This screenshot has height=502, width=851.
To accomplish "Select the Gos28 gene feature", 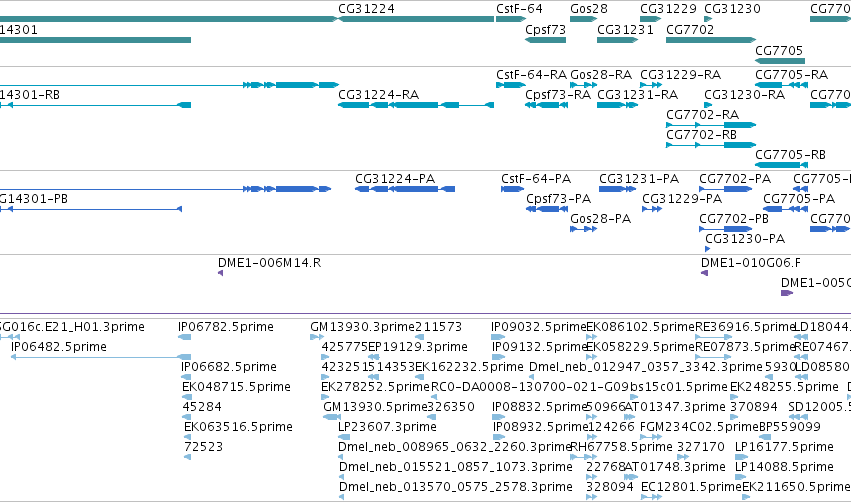I will point(583,19).
